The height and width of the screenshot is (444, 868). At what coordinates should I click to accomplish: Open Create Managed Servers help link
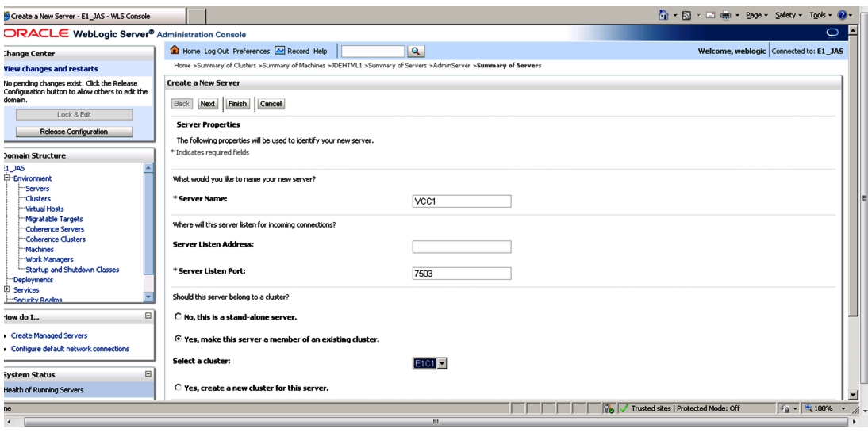click(x=49, y=335)
